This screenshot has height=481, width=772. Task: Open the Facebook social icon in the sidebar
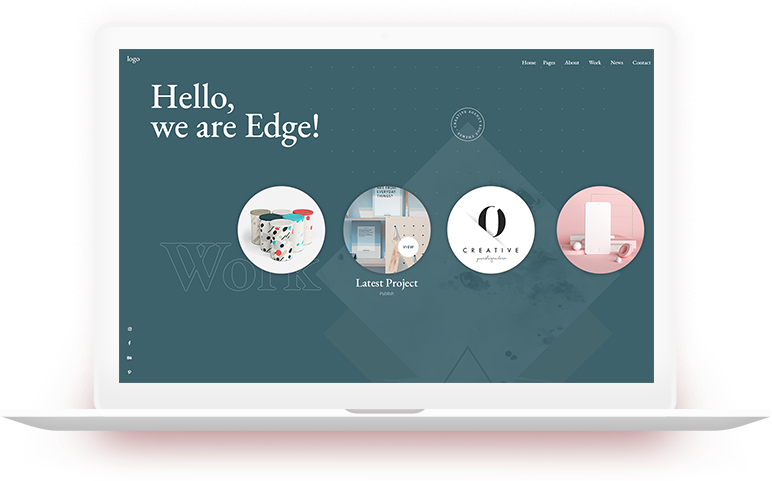(x=130, y=343)
